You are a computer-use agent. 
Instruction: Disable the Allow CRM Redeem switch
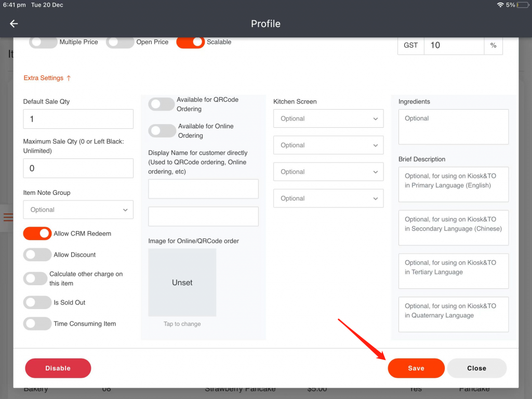pyautogui.click(x=37, y=234)
